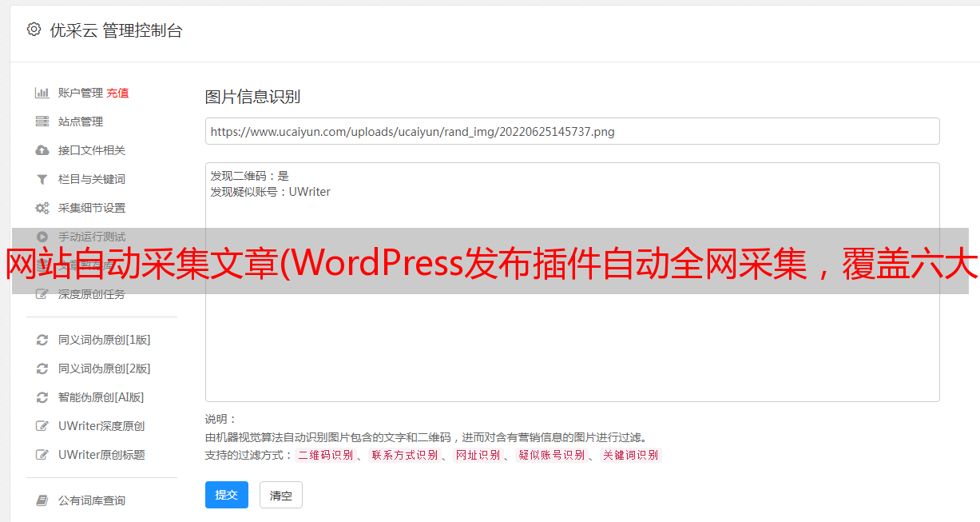Open UWriter原创标题 page

(101, 455)
